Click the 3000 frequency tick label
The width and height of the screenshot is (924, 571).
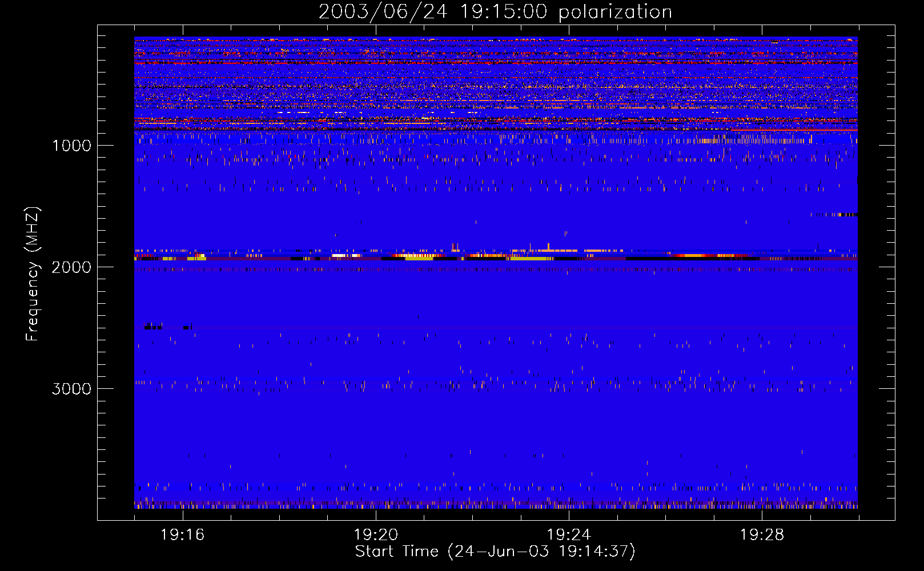71,389
